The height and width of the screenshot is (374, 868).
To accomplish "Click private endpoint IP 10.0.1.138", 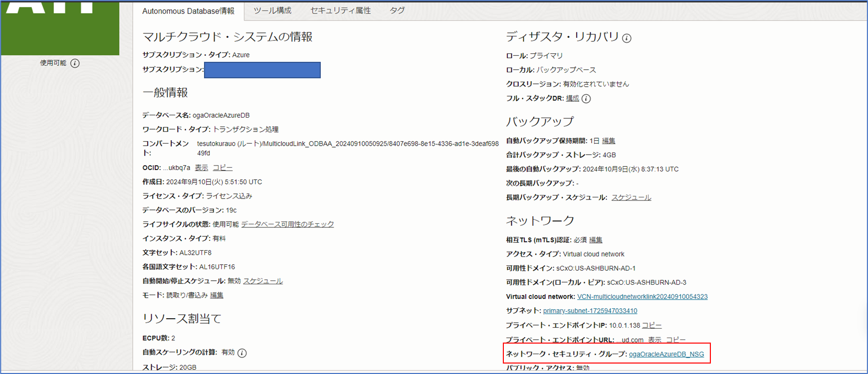I will [625, 325].
